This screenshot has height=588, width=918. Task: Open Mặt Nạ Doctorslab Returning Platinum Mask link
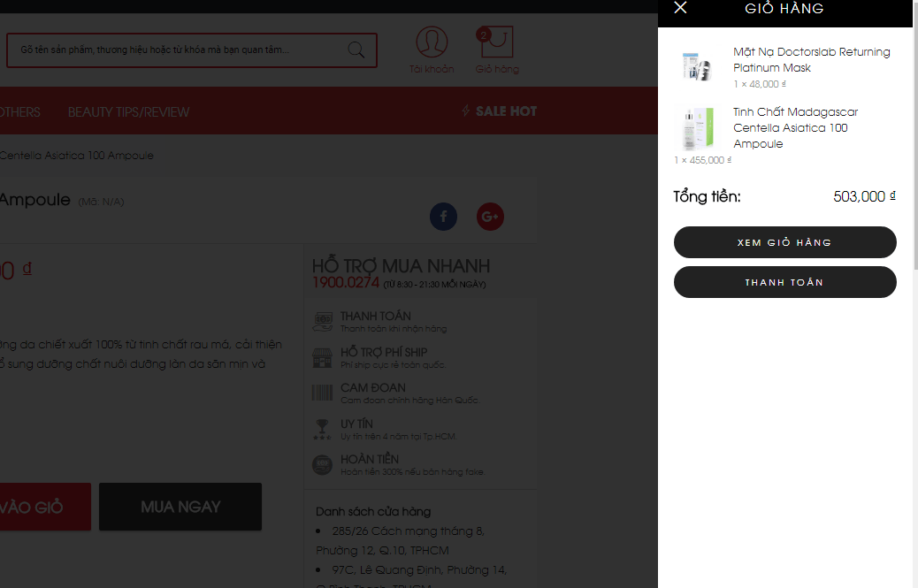pos(812,59)
